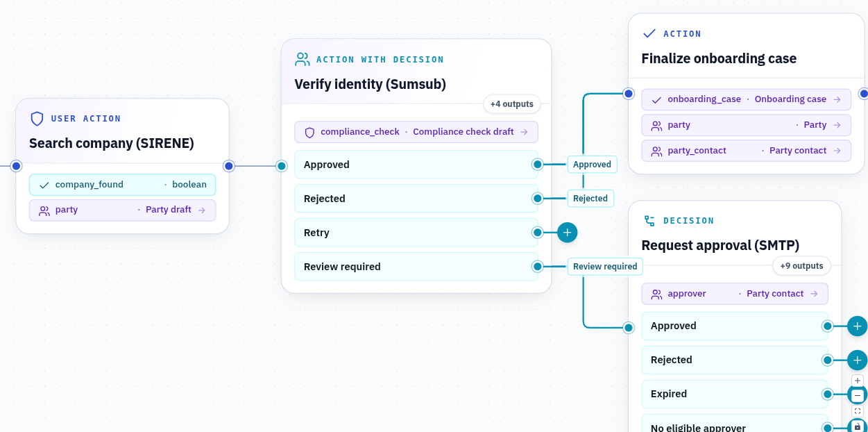Click the users icon on Party draft row
The height and width of the screenshot is (432, 868).
pos(44,210)
